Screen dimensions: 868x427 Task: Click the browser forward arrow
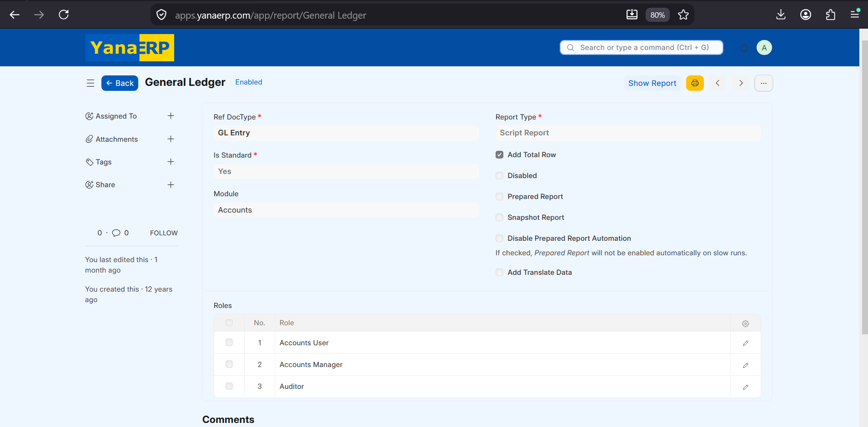tap(39, 15)
